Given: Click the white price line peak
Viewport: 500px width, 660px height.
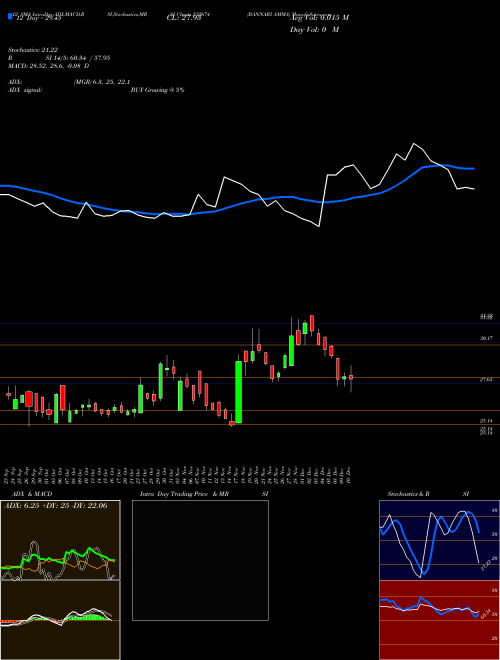Looking at the screenshot, I should tap(414, 144).
